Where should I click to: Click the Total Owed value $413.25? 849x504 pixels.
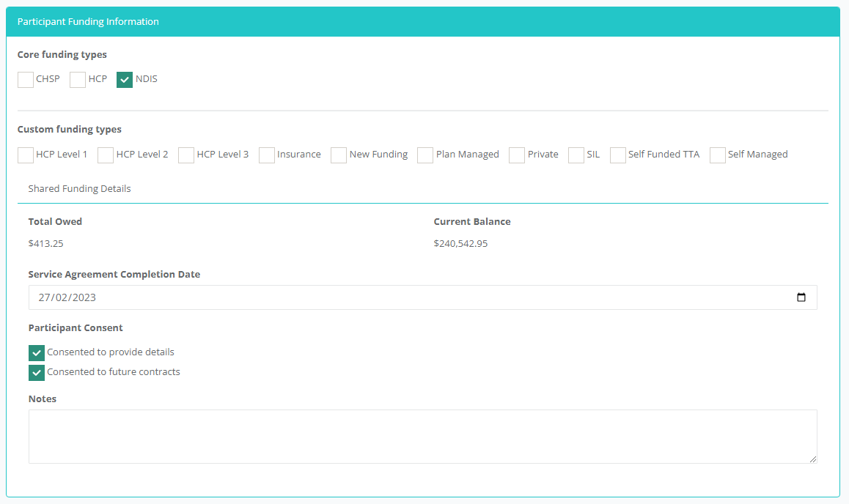coord(46,244)
